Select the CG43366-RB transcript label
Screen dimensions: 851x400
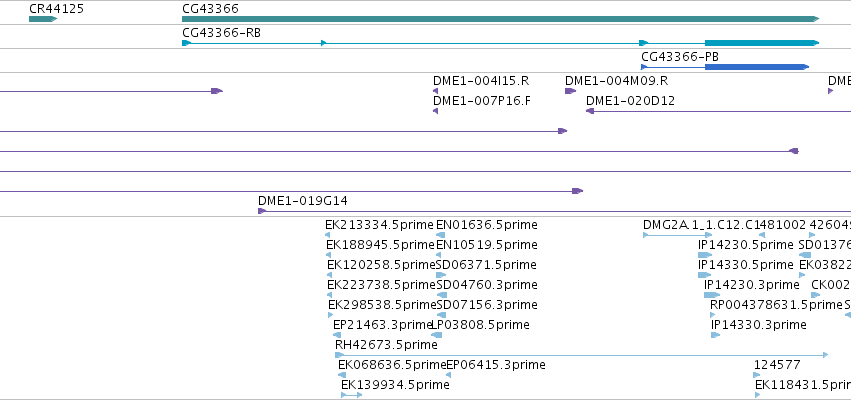(x=221, y=33)
